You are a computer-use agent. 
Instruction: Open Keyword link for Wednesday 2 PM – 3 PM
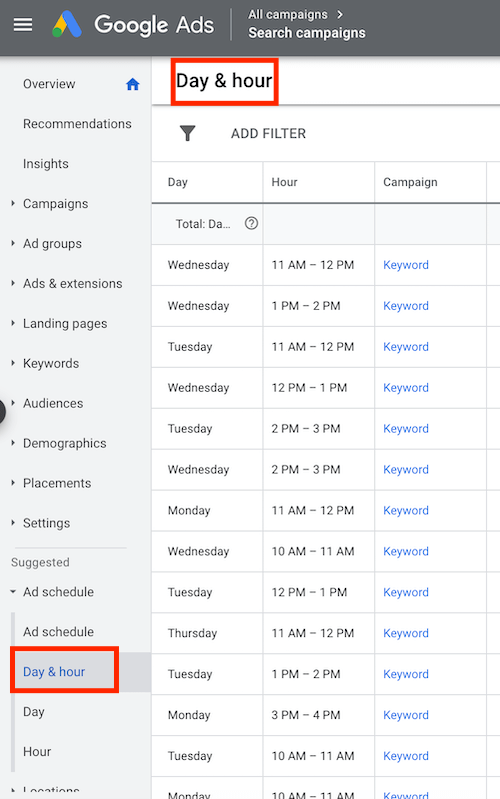[406, 469]
